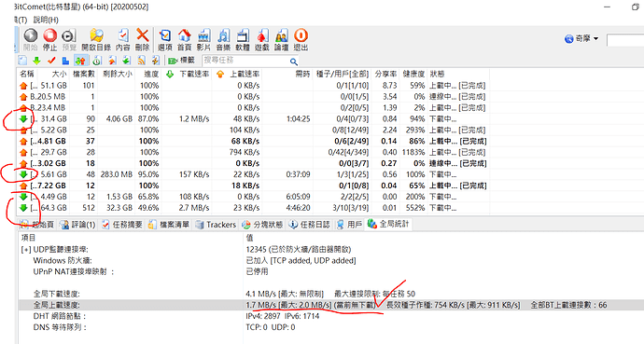Switch to the 評論(1) tab
The width and height of the screenshot is (644, 344).
(x=77, y=225)
